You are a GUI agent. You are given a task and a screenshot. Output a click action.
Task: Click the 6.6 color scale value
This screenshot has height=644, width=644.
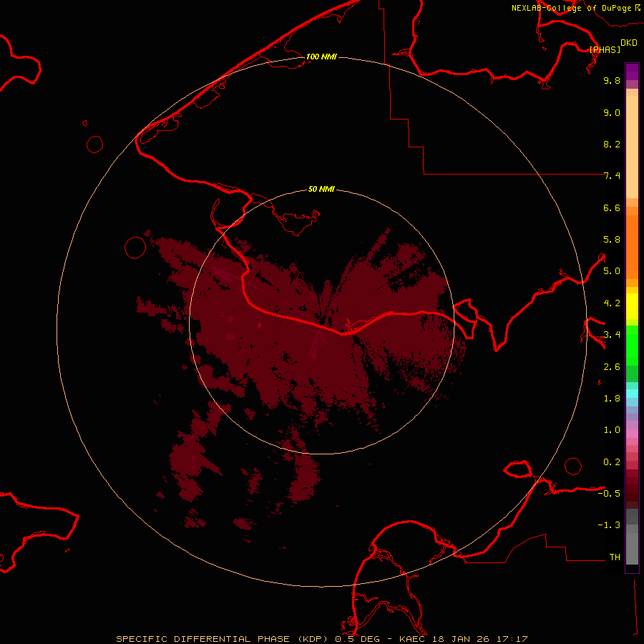coord(612,208)
